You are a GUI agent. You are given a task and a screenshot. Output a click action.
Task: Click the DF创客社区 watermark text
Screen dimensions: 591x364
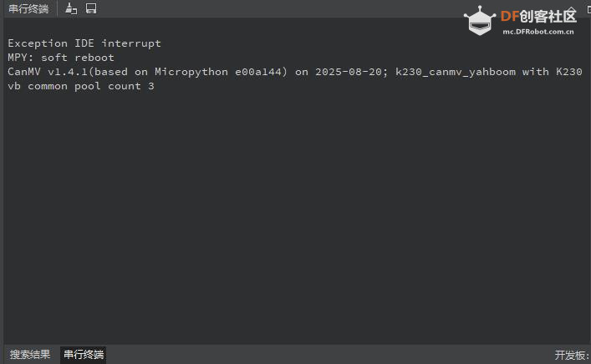point(538,16)
